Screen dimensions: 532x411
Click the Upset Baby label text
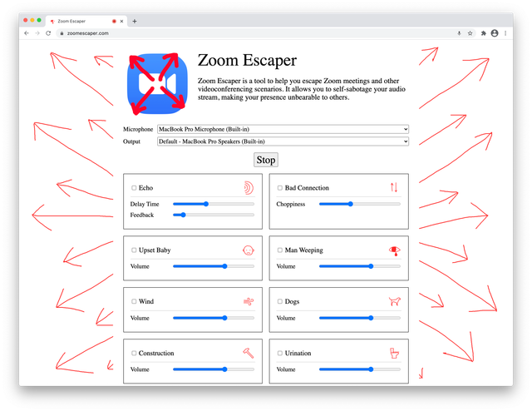(x=155, y=250)
